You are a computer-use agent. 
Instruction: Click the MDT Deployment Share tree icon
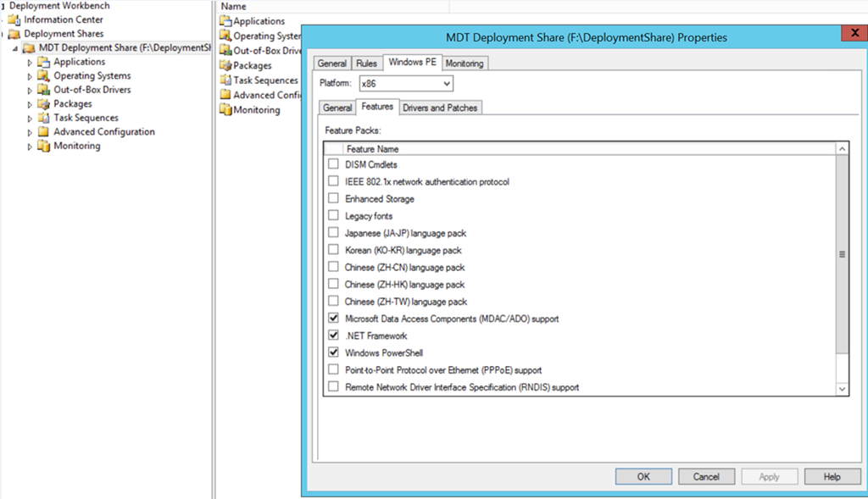pos(29,48)
